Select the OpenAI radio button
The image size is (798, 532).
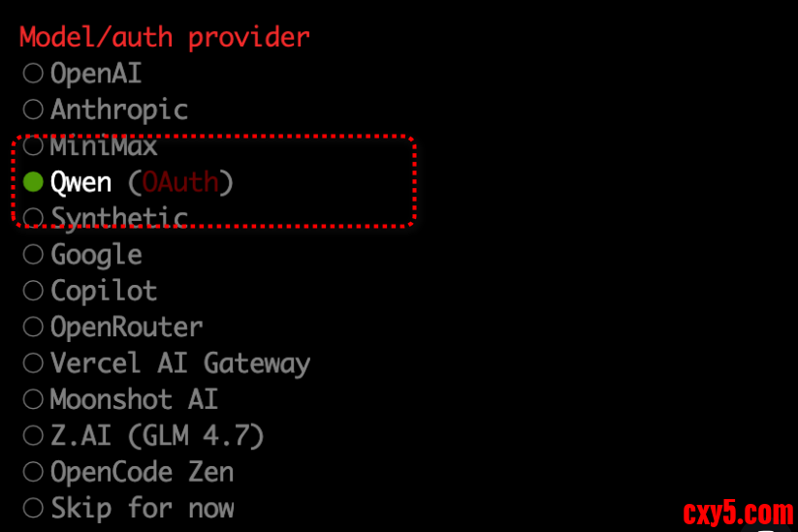point(33,73)
